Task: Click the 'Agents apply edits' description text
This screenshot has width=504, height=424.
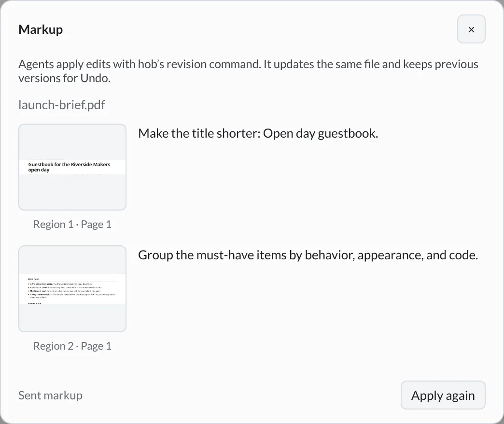Action: point(248,71)
